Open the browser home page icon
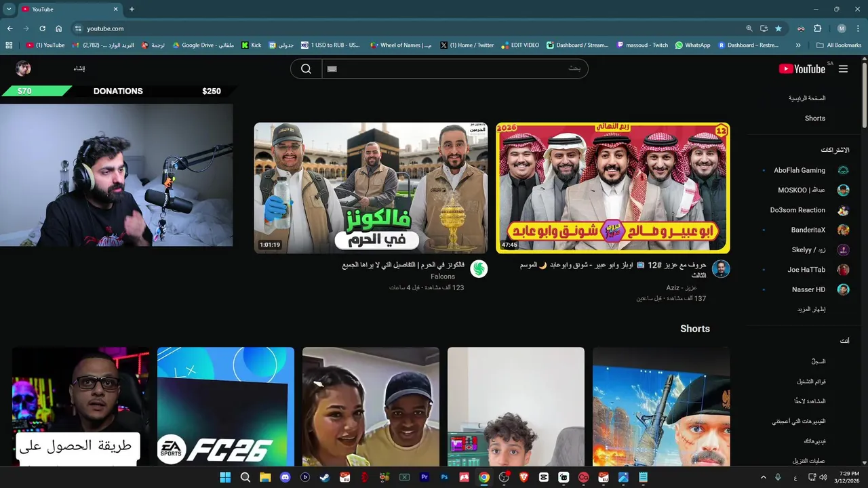This screenshot has width=868, height=488. [x=58, y=28]
